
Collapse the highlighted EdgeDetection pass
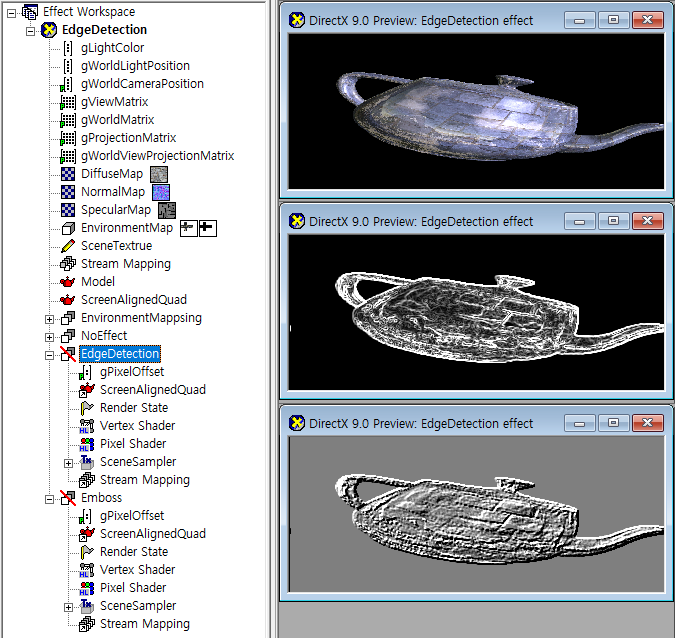pyautogui.click(x=50, y=356)
